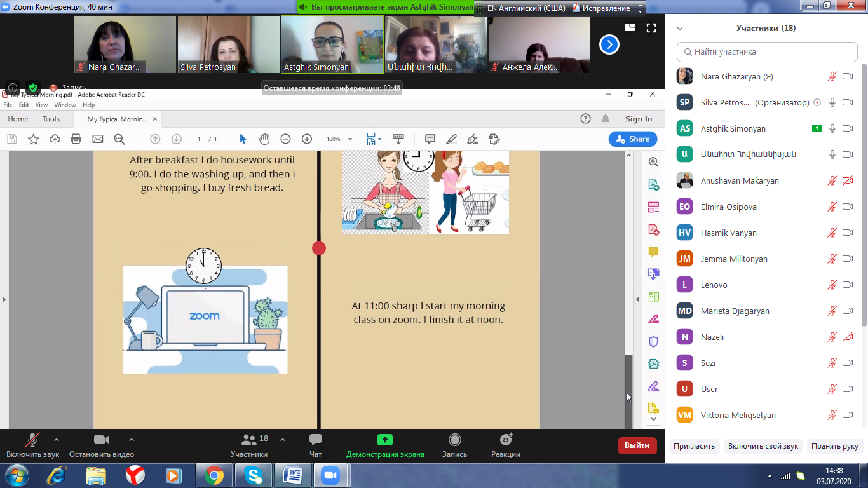
Task: Click microphone icon next to Lenovo
Action: click(x=832, y=285)
